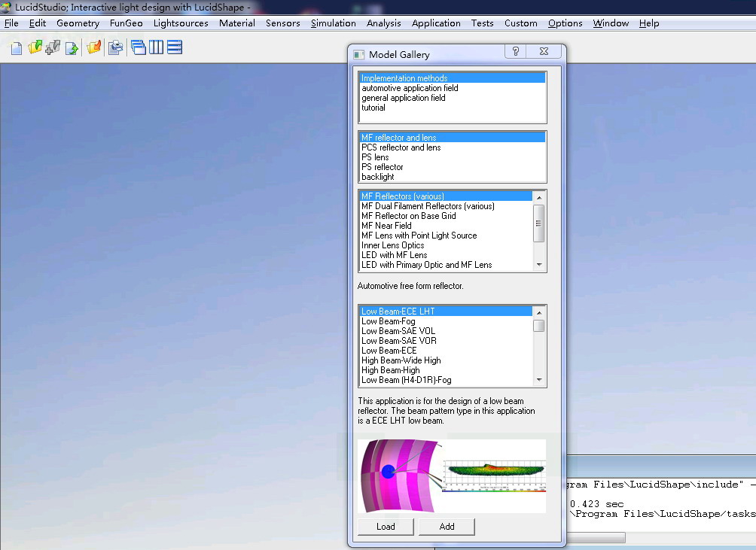Click the gray Add/merge file toolbar icon
This screenshot has width=756, height=550.
coord(53,47)
